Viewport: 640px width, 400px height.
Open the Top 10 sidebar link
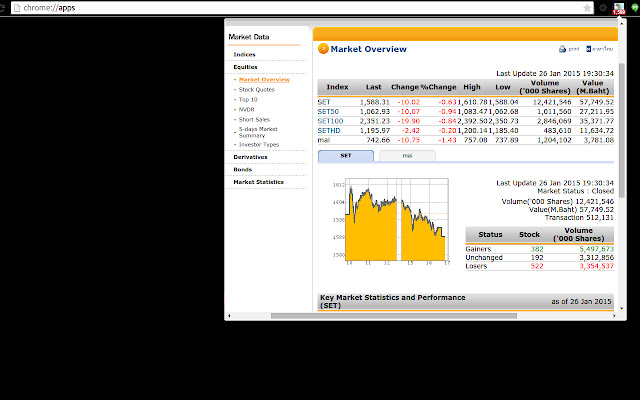point(248,100)
